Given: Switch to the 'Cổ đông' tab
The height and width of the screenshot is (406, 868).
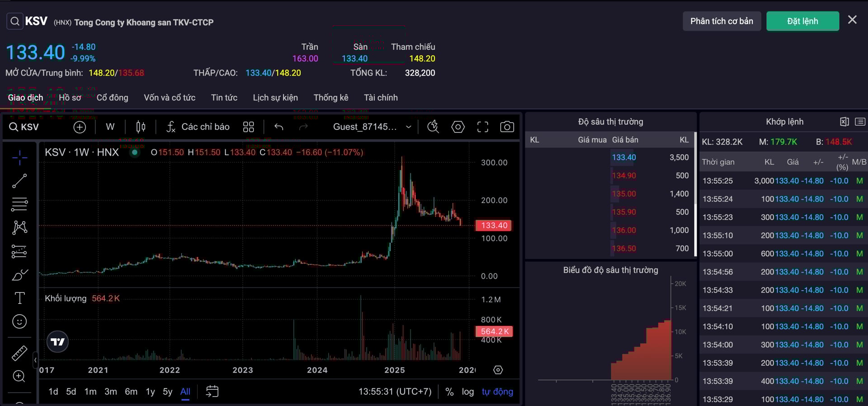Looking at the screenshot, I should coord(112,98).
